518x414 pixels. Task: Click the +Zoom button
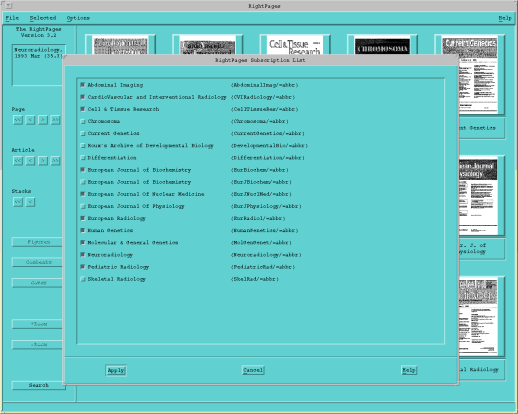[37, 324]
